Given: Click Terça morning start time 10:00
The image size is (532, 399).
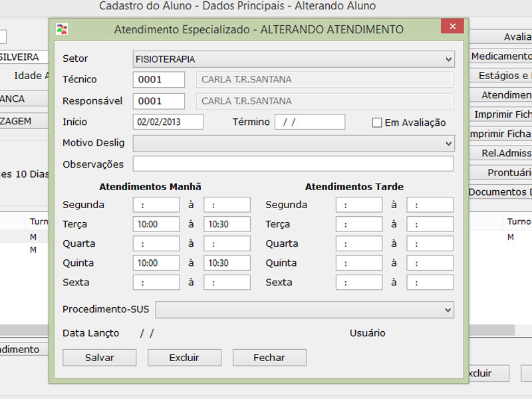Looking at the screenshot, I should tap(156, 224).
